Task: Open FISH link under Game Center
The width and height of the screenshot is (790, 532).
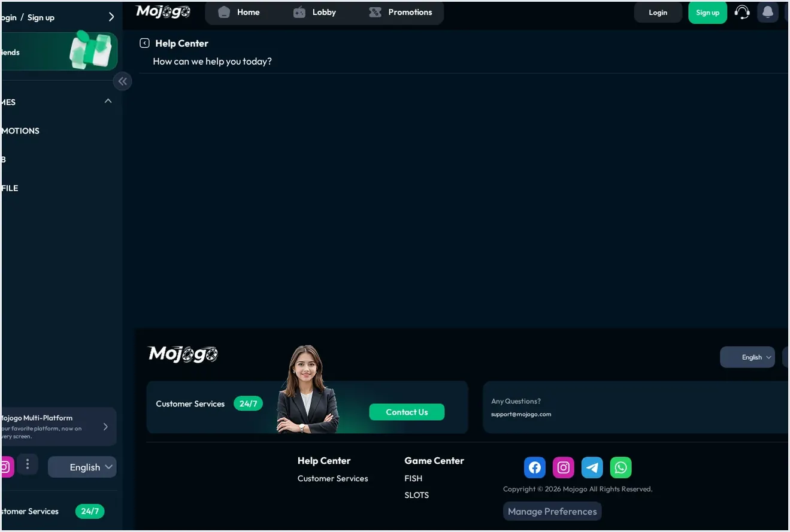Action: tap(413, 478)
